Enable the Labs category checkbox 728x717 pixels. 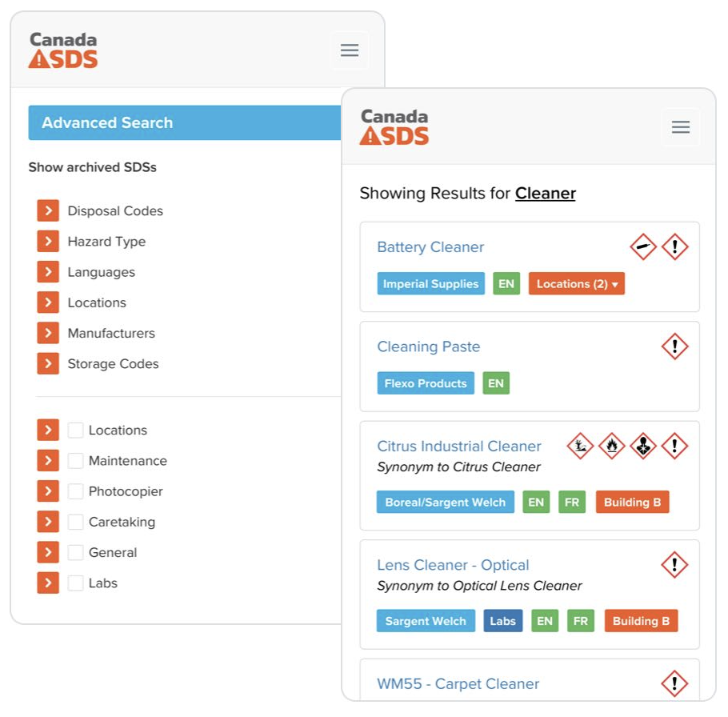[75, 583]
